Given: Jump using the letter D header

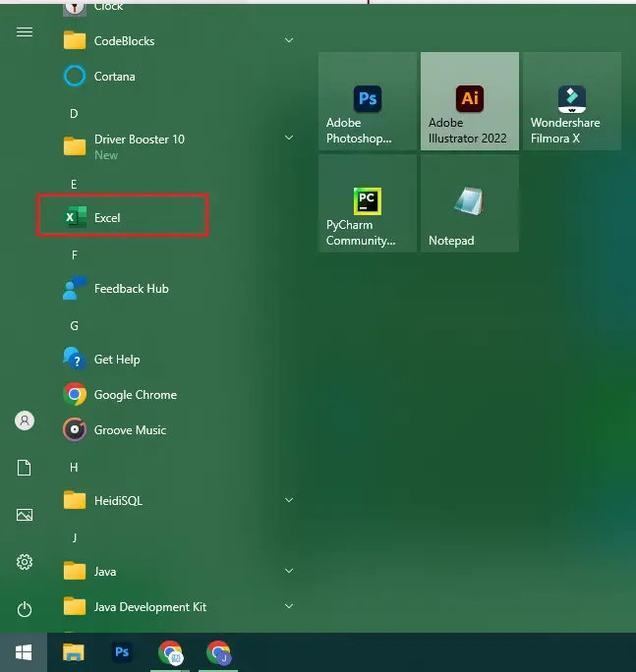Looking at the screenshot, I should (74, 114).
